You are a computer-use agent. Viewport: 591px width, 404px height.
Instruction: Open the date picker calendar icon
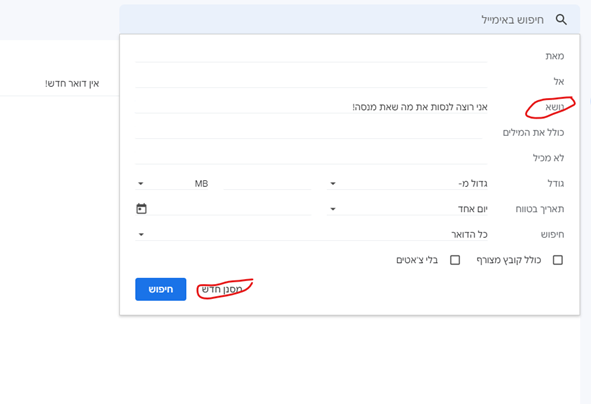tap(141, 208)
